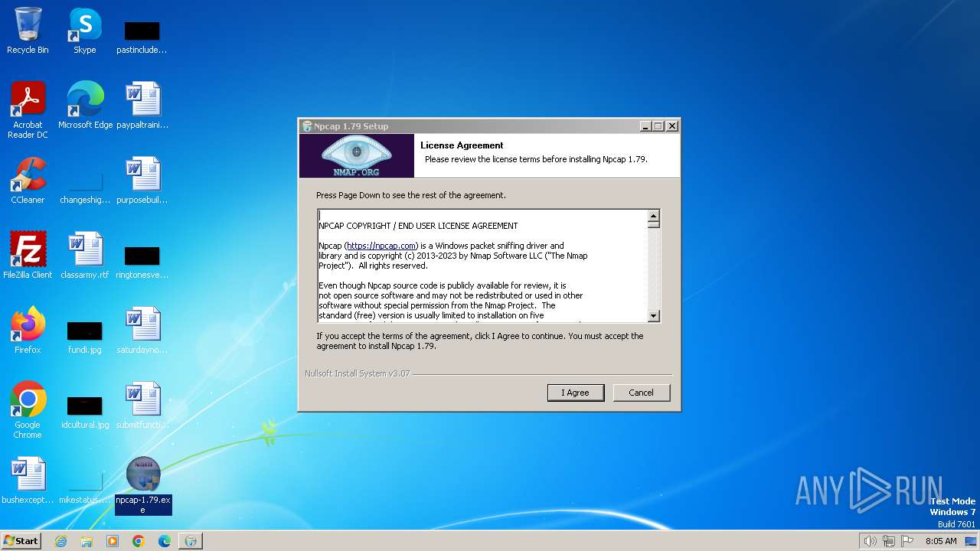This screenshot has width=980, height=551.
Task: Click the license scrollbar thumb
Action: pos(653,224)
